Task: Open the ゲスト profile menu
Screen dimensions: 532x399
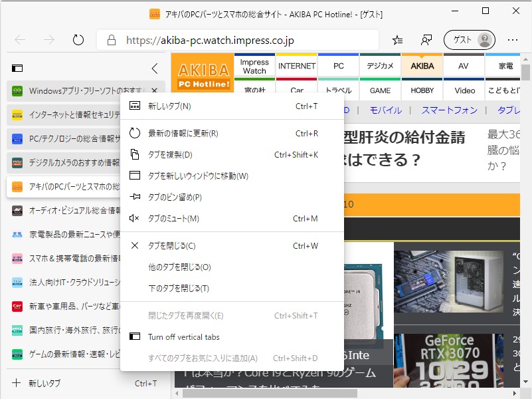Action: [469, 40]
